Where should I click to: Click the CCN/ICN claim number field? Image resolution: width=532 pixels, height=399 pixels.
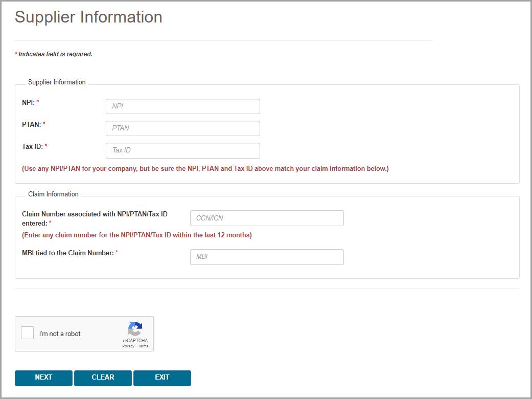point(266,218)
